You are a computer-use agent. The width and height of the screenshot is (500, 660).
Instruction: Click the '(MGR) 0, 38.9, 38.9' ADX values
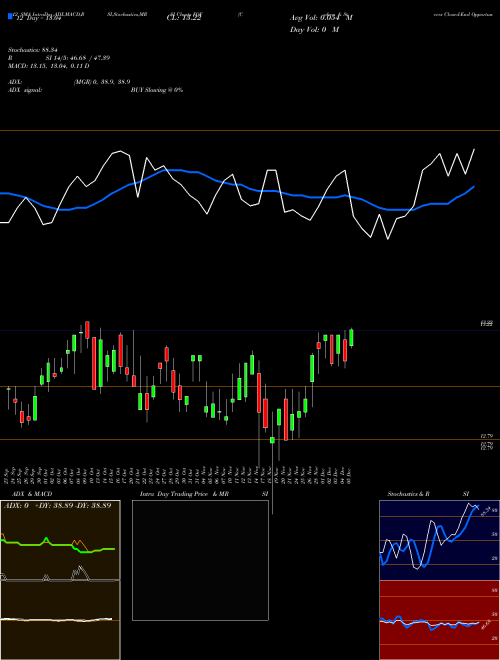[101, 82]
